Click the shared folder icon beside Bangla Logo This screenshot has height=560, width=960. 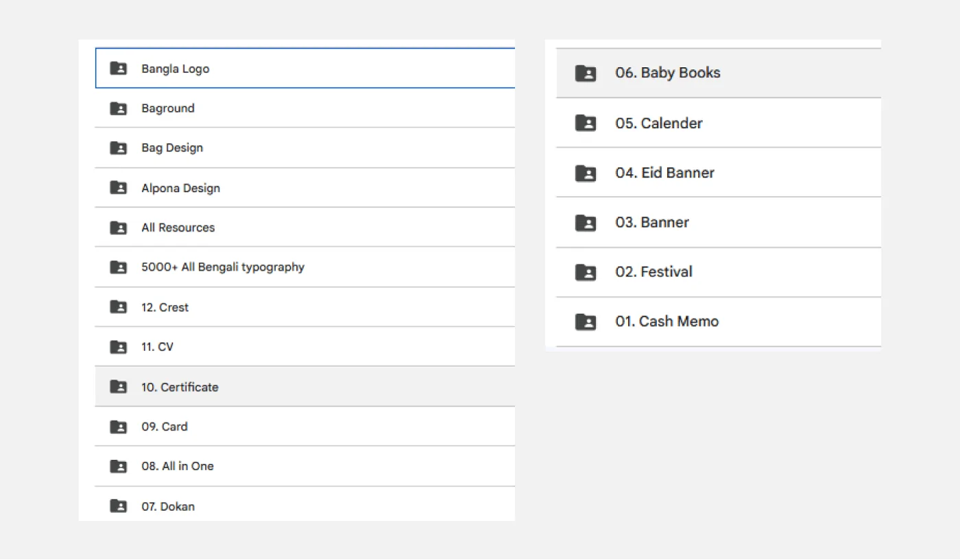119,69
